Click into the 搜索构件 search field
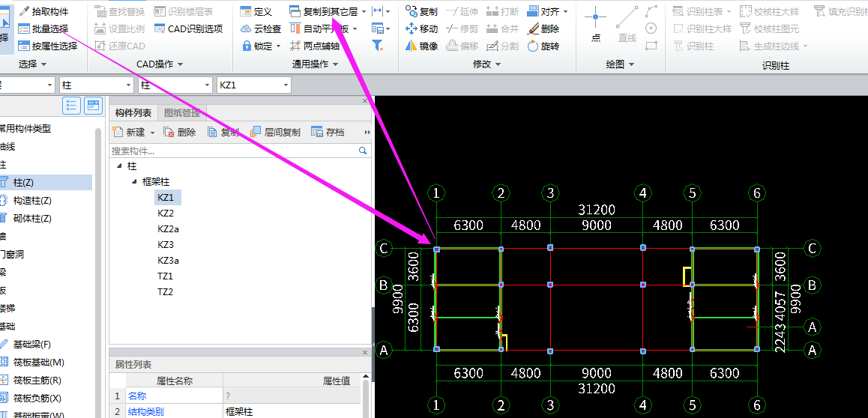Image resolution: width=868 pixels, height=418 pixels. 232,151
